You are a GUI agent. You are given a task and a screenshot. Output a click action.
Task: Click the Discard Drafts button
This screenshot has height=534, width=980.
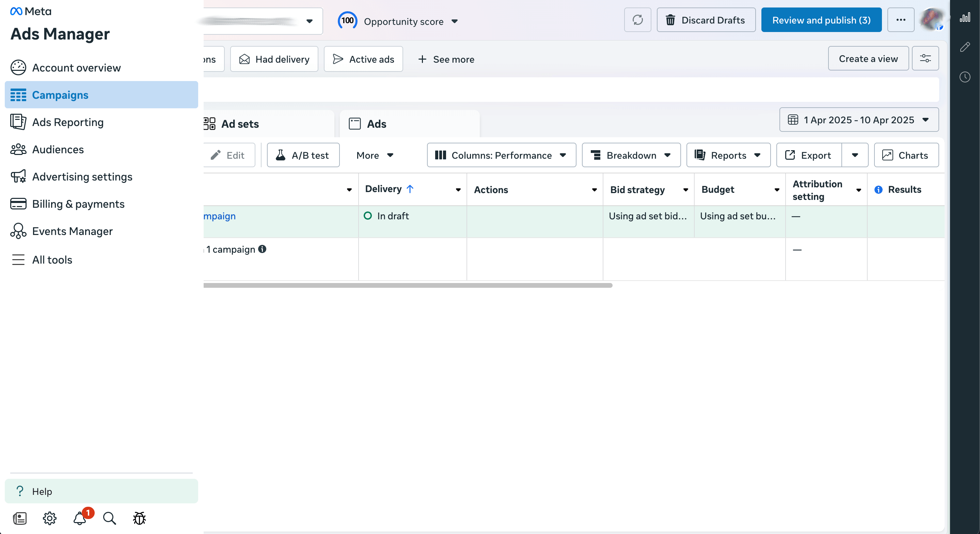[x=706, y=20]
